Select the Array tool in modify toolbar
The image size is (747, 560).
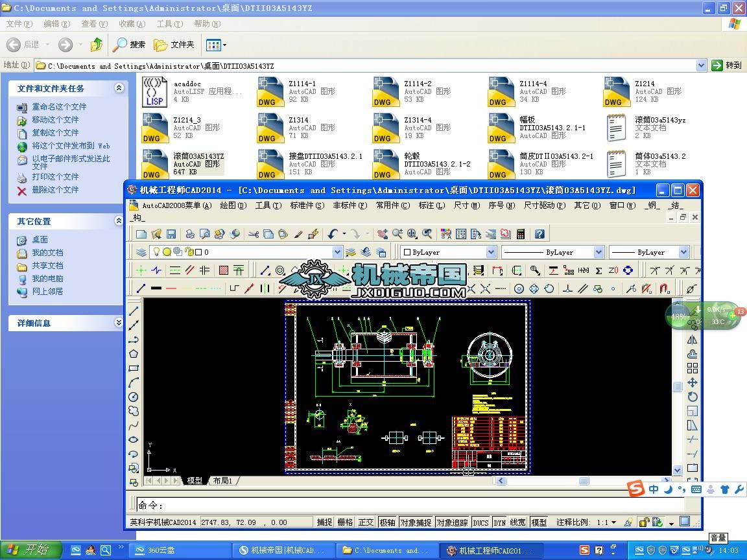tap(693, 368)
